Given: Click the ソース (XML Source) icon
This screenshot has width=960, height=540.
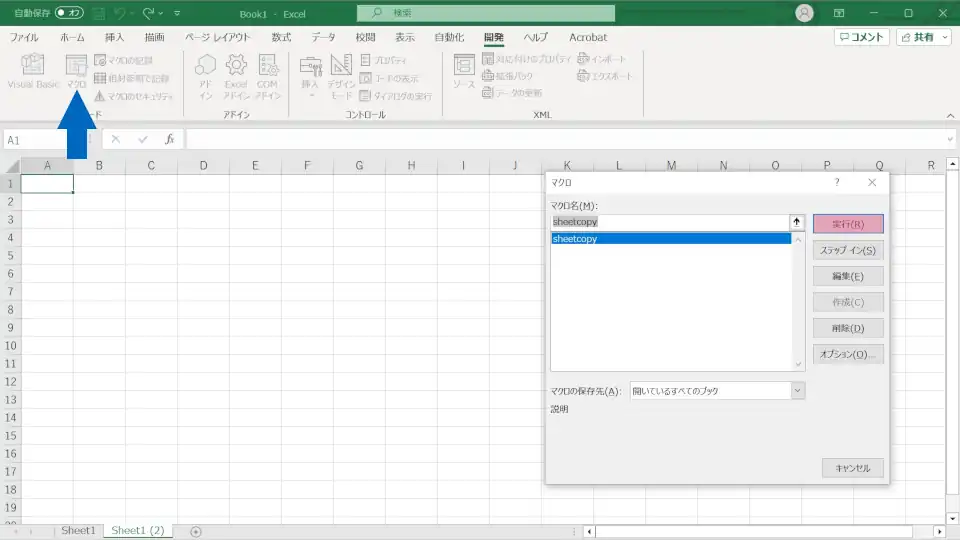Looking at the screenshot, I should 464,71.
